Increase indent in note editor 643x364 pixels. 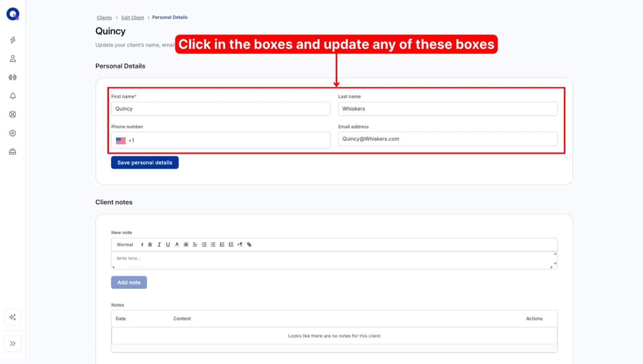click(231, 245)
